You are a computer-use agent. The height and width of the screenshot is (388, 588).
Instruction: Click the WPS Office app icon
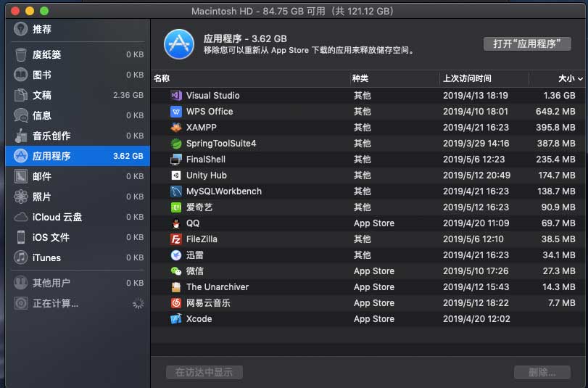click(x=176, y=112)
